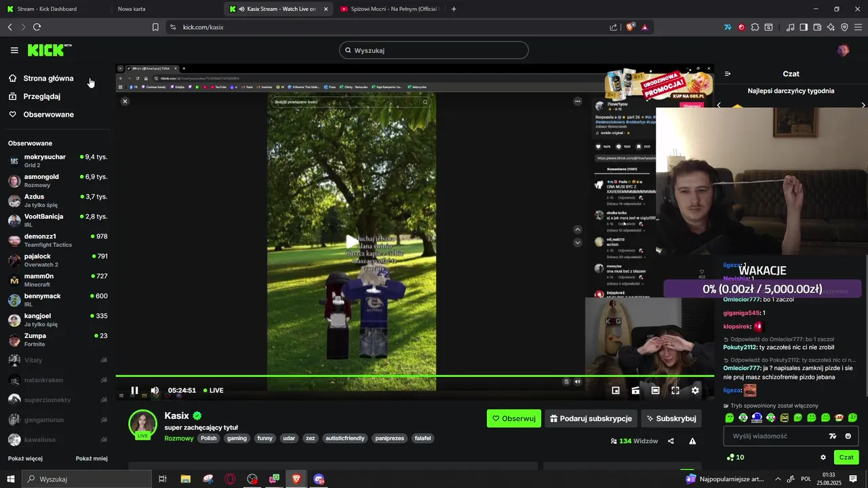Viewport: 868px width, 488px height.
Task: Send message with green Czat button
Action: (x=846, y=457)
